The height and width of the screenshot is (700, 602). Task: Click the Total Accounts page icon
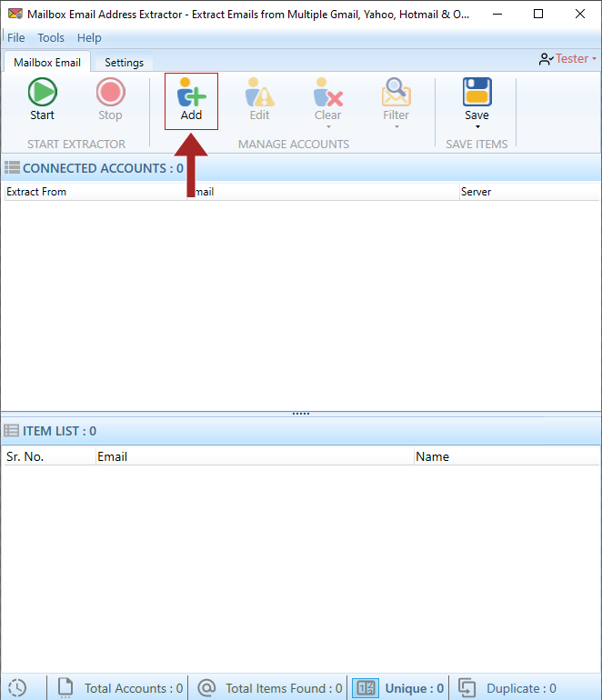tap(65, 687)
